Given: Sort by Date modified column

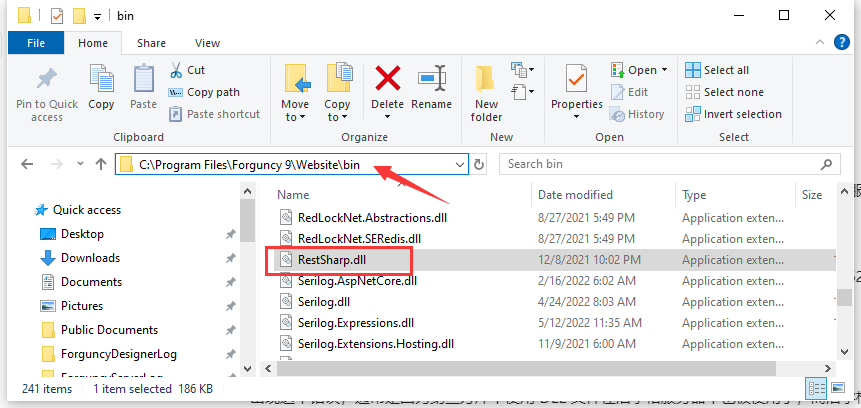Looking at the screenshot, I should click(x=575, y=195).
